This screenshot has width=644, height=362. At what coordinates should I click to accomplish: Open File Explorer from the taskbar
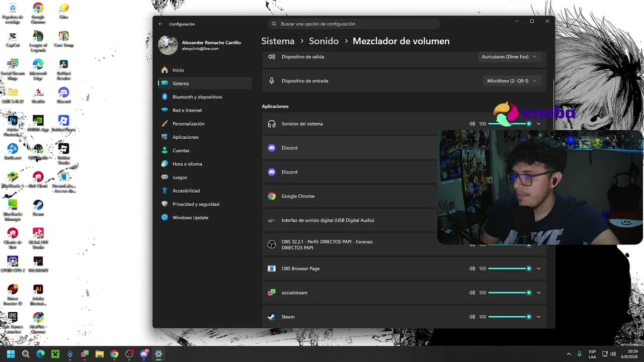pos(99,354)
